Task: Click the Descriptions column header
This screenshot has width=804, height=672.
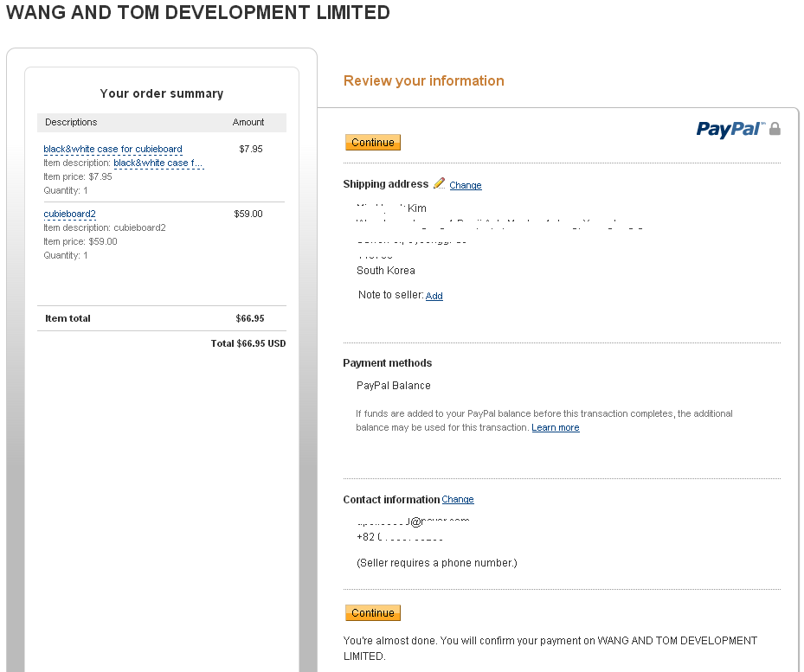Action: (x=71, y=122)
